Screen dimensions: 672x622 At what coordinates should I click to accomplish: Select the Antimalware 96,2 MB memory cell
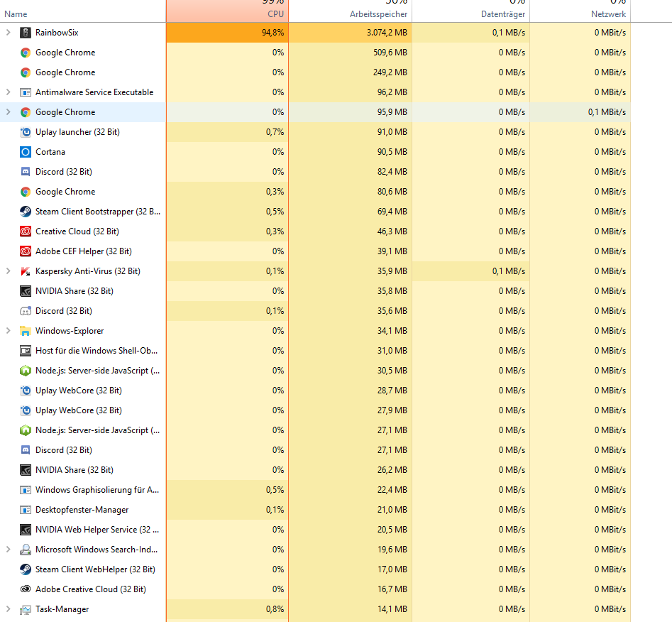point(350,92)
